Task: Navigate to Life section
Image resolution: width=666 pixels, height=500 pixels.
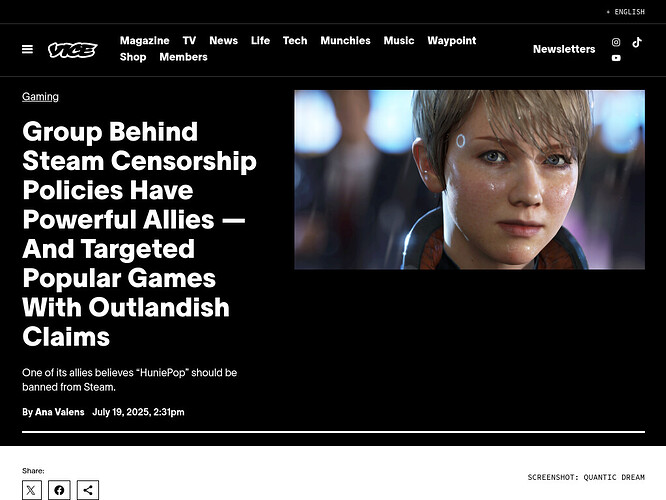Action: click(260, 41)
